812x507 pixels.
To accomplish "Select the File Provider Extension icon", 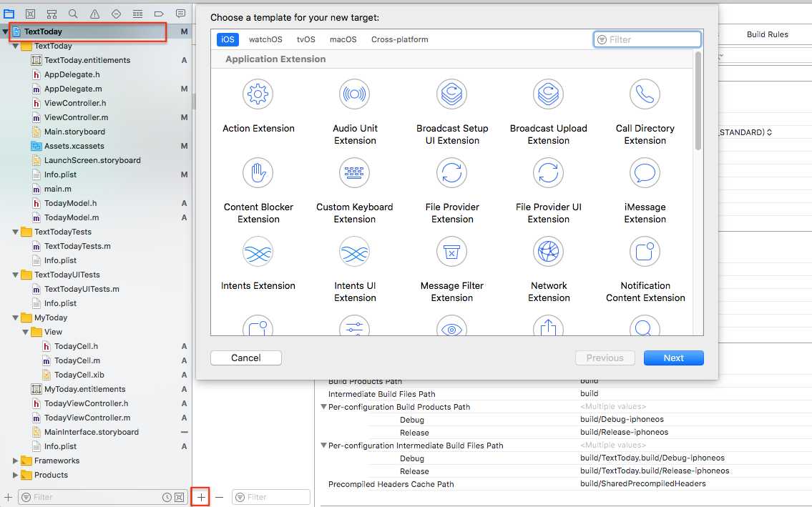I will [451, 173].
